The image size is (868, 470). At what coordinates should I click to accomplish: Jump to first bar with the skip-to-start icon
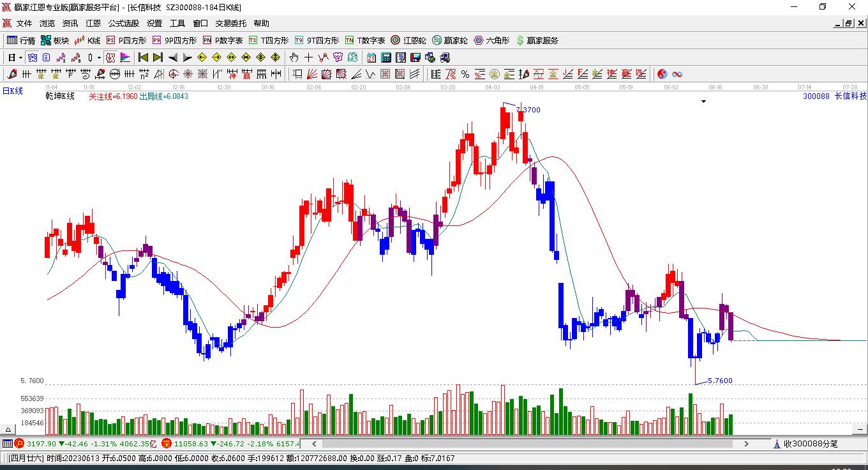(x=144, y=57)
